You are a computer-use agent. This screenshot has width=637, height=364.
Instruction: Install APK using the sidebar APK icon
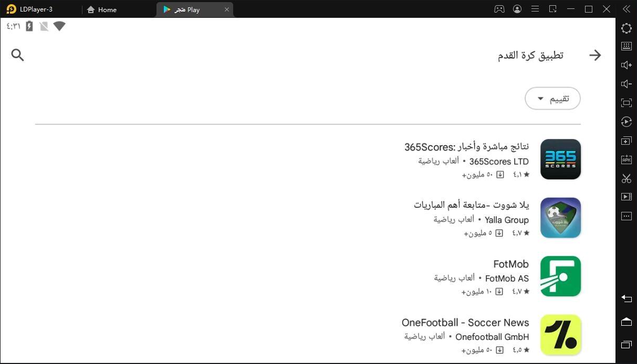click(x=626, y=159)
